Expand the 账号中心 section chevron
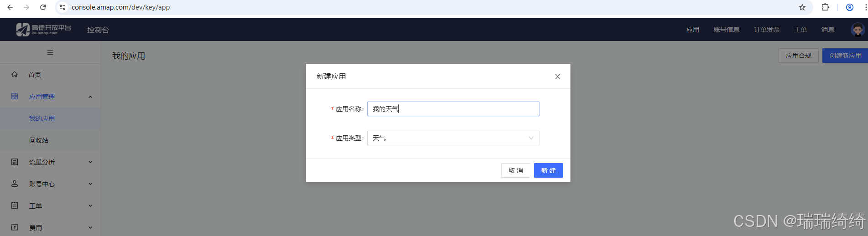This screenshot has height=236, width=868. point(90,184)
